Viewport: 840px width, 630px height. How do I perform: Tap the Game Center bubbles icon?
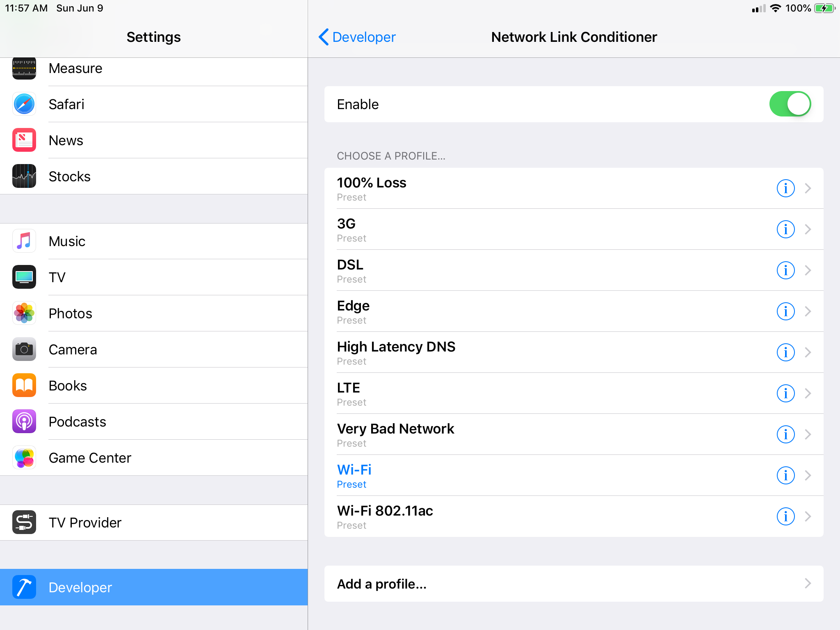coord(24,458)
